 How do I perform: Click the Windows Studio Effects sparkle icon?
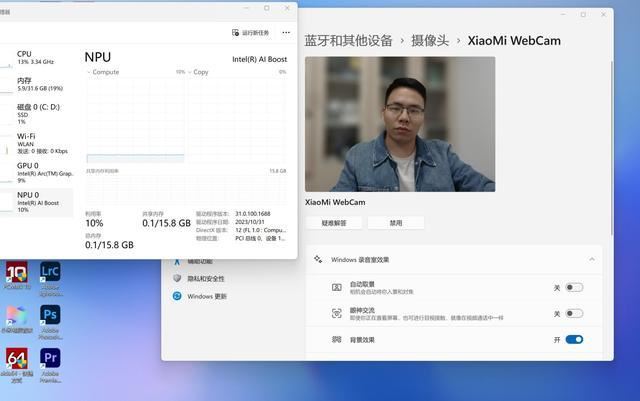pos(318,259)
